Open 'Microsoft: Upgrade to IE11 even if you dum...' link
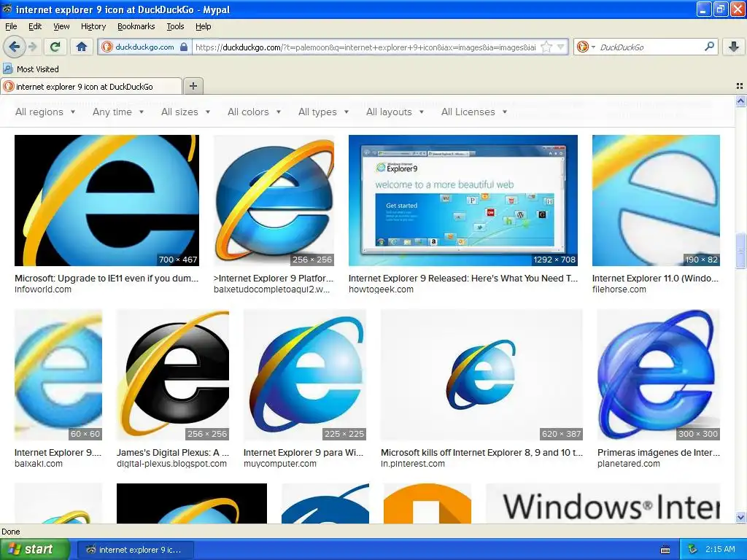 click(107, 278)
